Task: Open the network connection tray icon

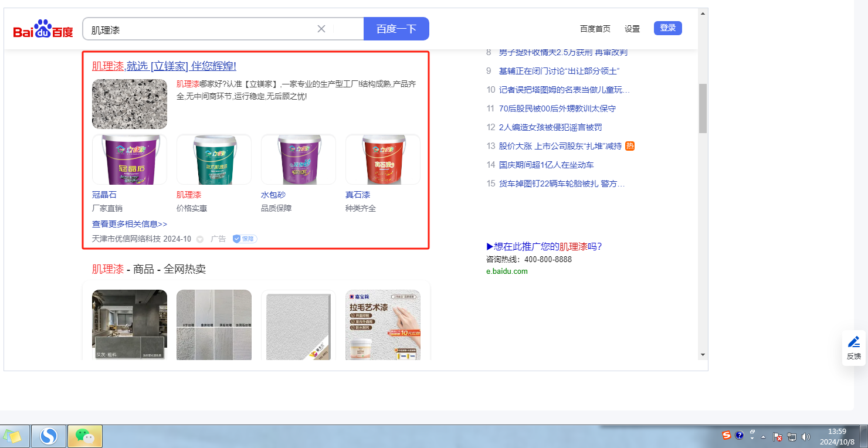Action: 792,437
